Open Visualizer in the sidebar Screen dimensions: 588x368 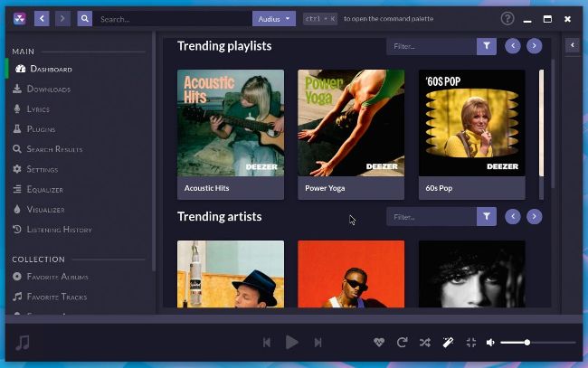38,210
